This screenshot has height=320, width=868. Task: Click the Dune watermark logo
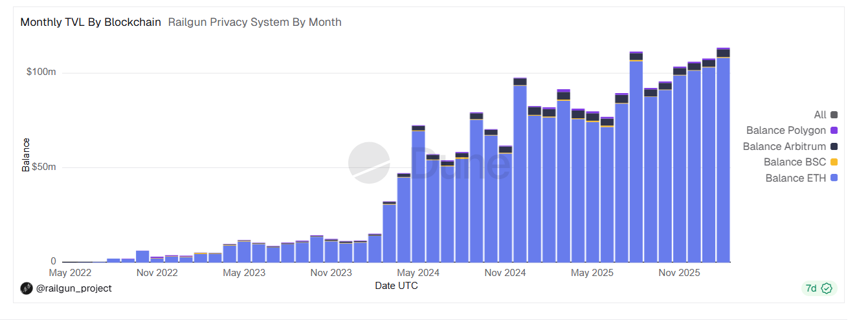370,162
